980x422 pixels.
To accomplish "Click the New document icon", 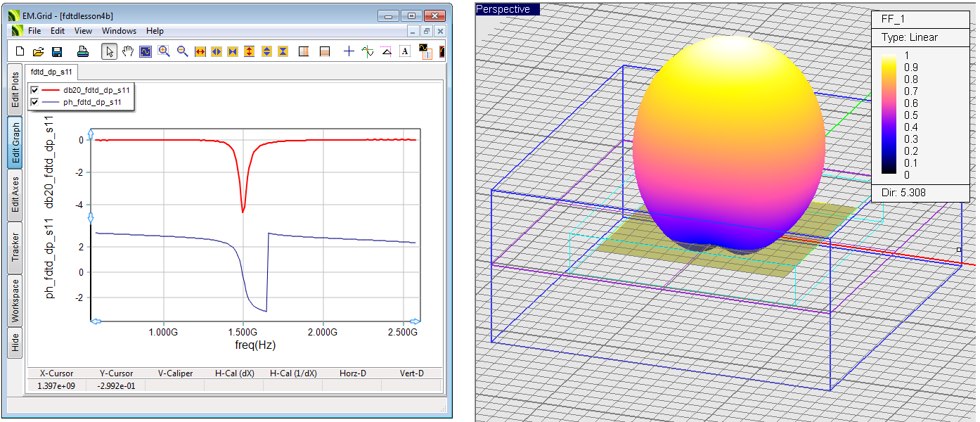I will click(x=20, y=51).
